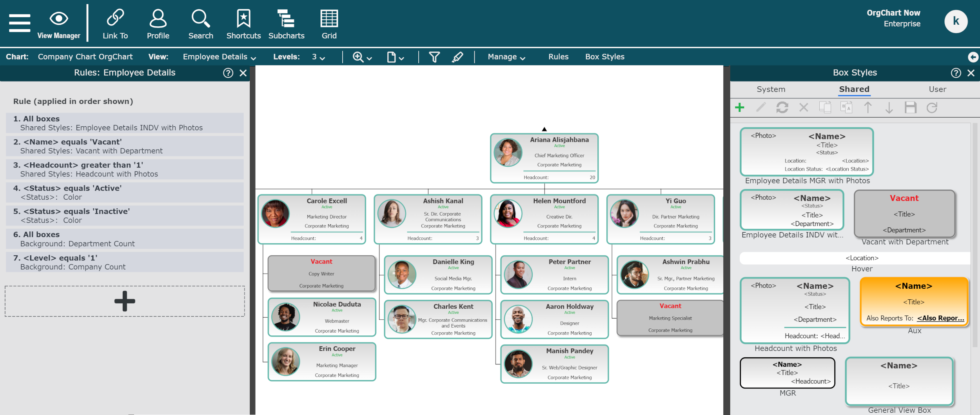Screen dimensions: 980x415
Task: Switch to the System tab
Action: tap(771, 89)
